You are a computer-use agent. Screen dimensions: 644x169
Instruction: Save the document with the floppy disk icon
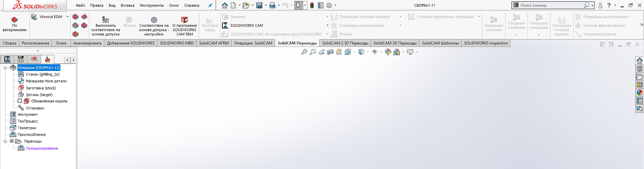pyautogui.click(x=259, y=5)
